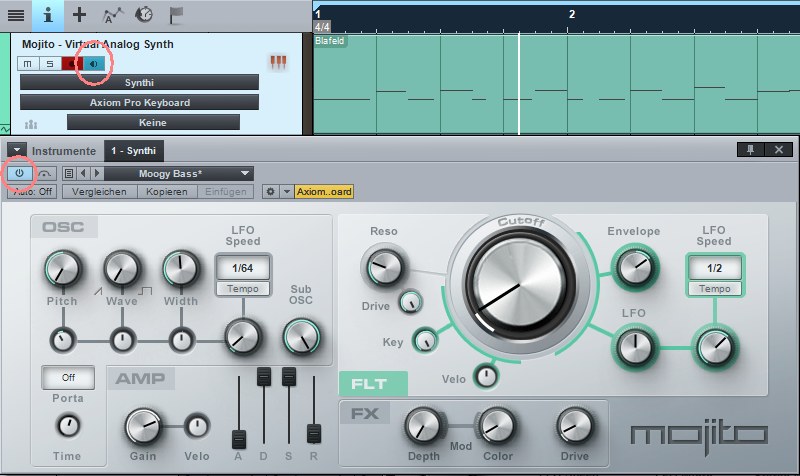Click the OSC LFO Speed 1/64 field

(243, 268)
